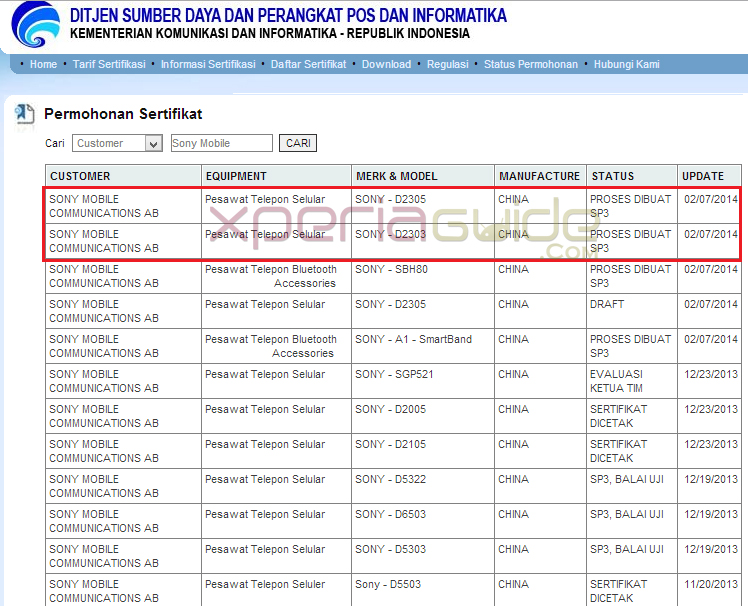Click the CUSTOMER column header
This screenshot has height=606, width=748.
click(124, 176)
